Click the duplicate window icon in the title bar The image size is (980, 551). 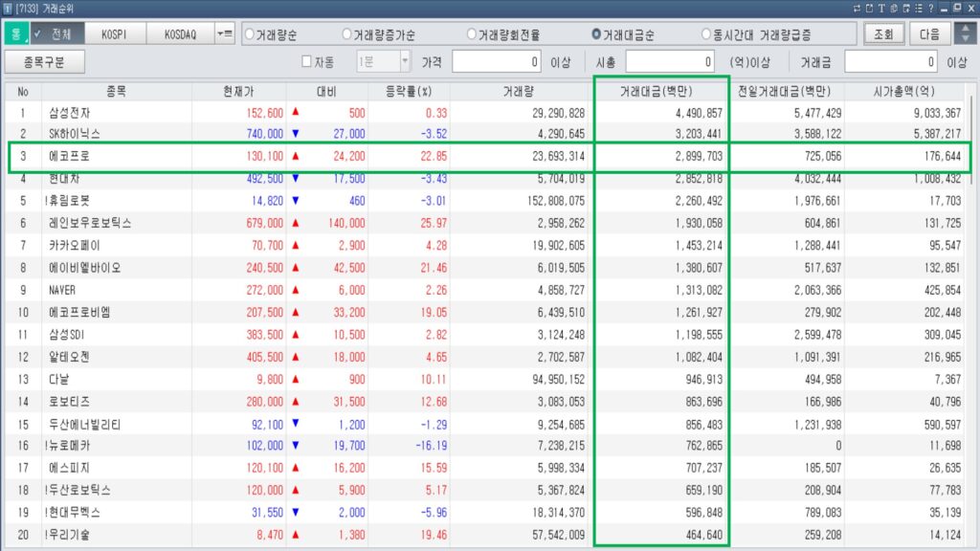[x=907, y=8]
